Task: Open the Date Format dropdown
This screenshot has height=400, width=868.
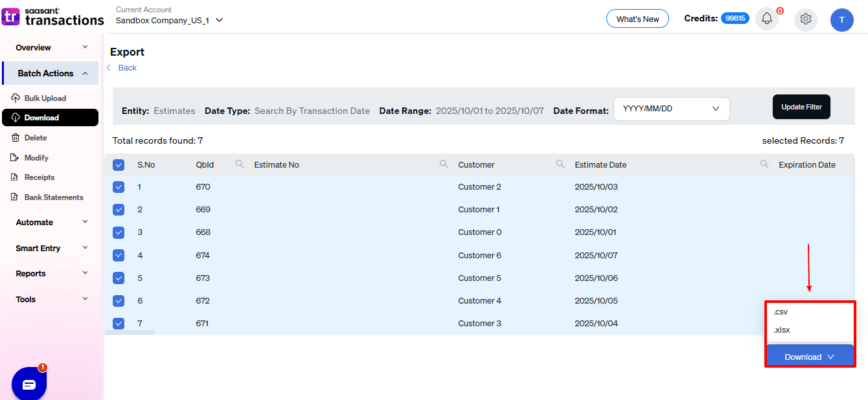Action: (671, 109)
